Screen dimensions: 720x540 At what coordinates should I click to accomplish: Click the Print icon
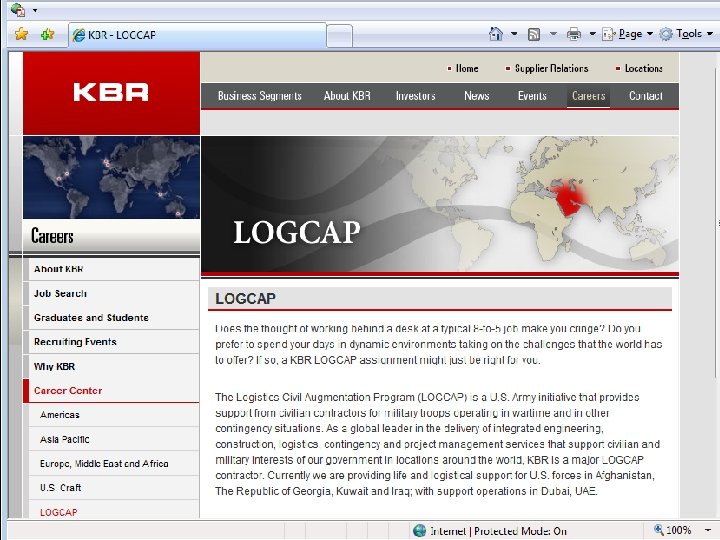pyautogui.click(x=574, y=34)
